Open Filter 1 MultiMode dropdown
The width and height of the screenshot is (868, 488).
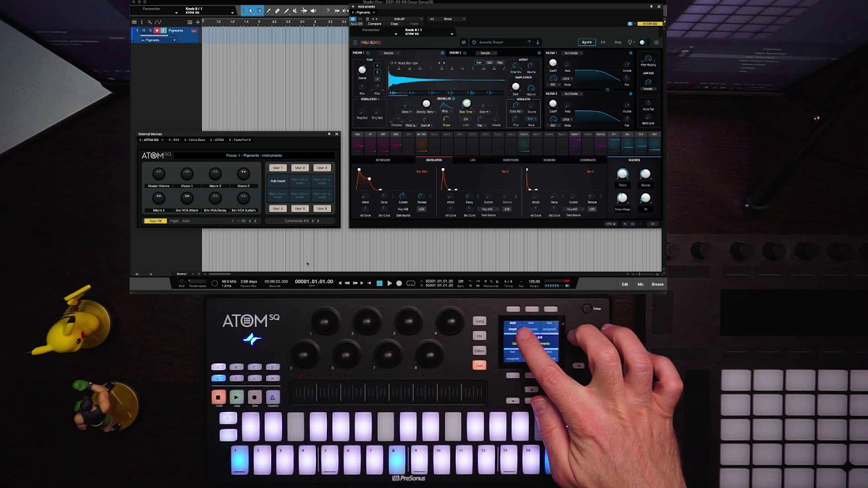click(573, 53)
